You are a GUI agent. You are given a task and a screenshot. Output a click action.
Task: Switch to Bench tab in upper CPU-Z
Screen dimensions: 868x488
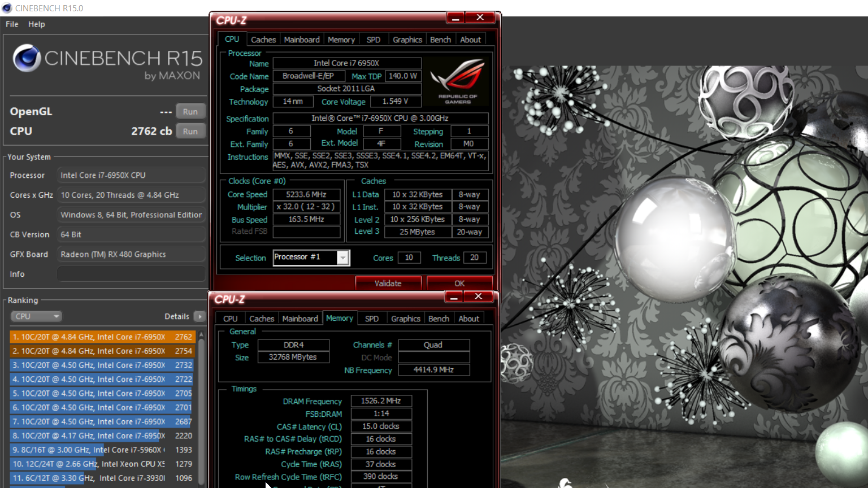point(441,40)
